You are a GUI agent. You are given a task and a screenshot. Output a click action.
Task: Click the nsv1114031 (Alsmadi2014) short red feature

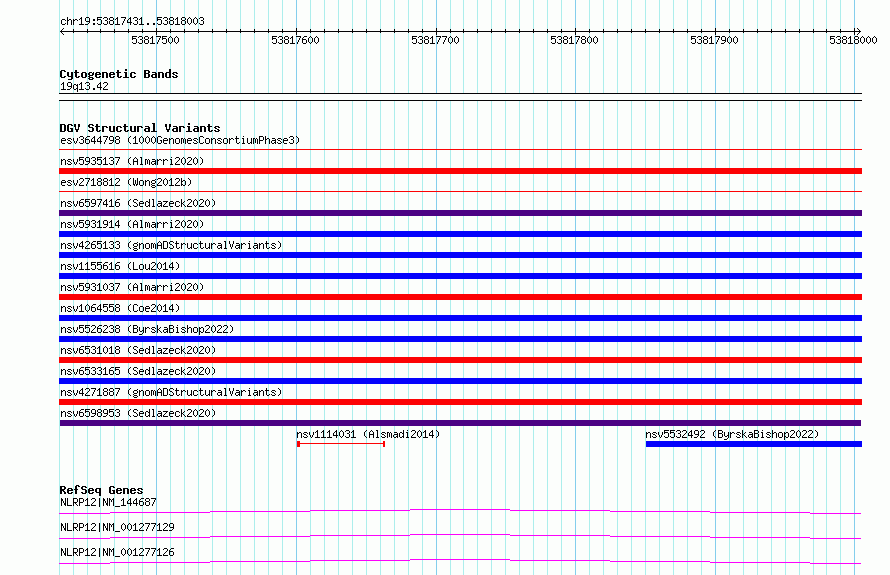[341, 444]
